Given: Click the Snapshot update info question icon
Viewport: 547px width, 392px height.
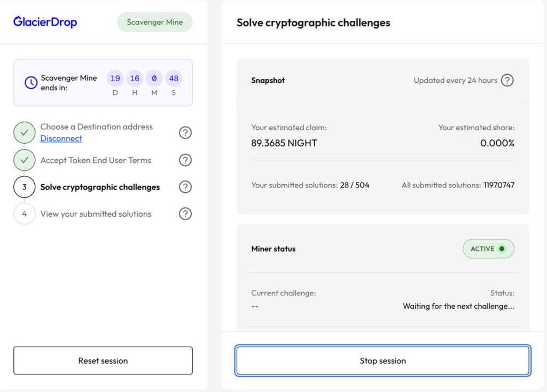Looking at the screenshot, I should (507, 81).
